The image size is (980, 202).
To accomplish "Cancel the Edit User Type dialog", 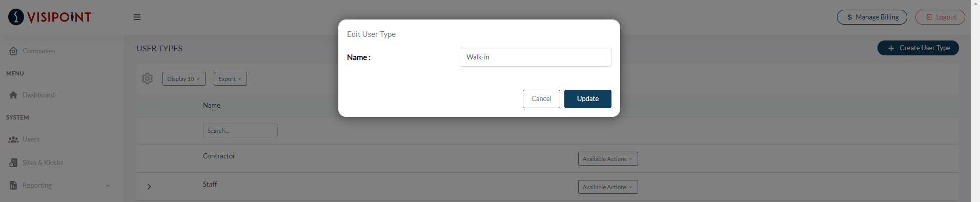I will click(x=541, y=99).
